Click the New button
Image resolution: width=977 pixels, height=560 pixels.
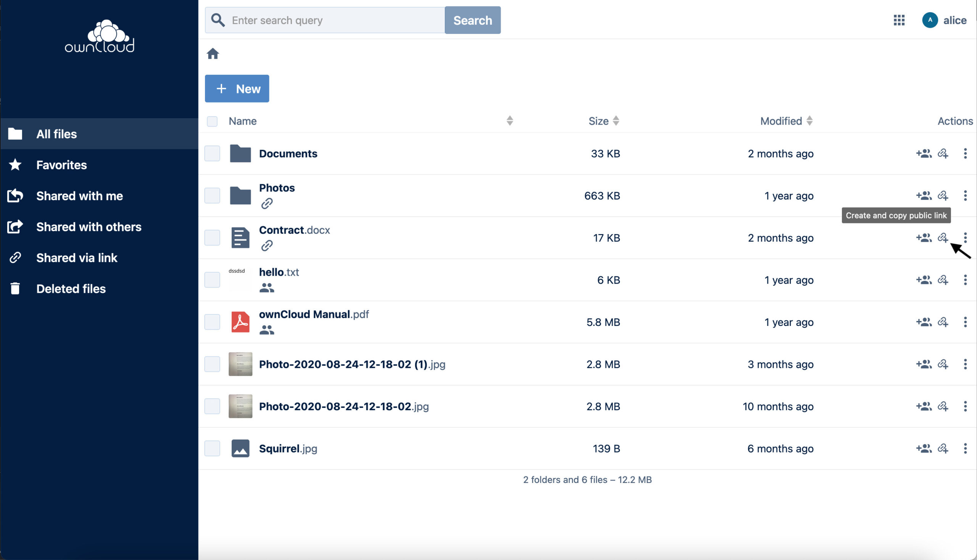pos(237,89)
